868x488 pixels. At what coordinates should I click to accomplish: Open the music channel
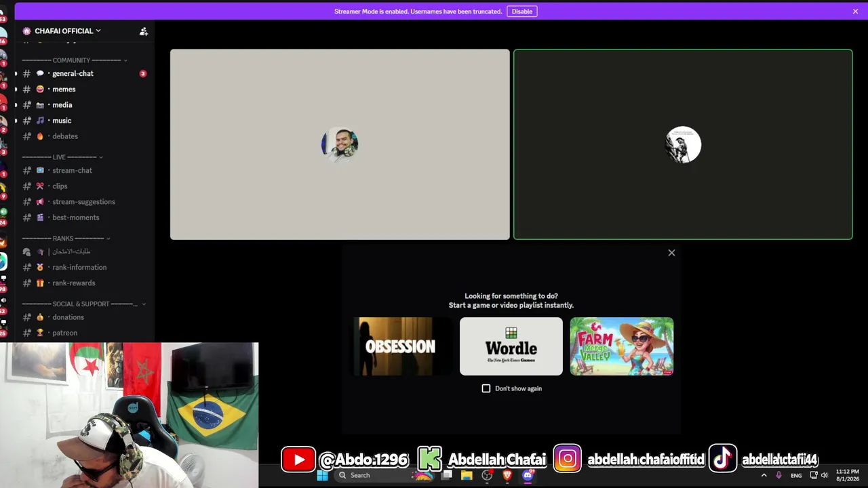pyautogui.click(x=85, y=120)
